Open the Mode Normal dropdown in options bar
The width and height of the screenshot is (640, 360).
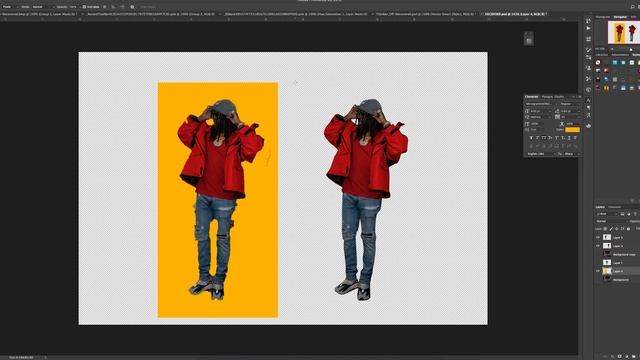coord(44,7)
